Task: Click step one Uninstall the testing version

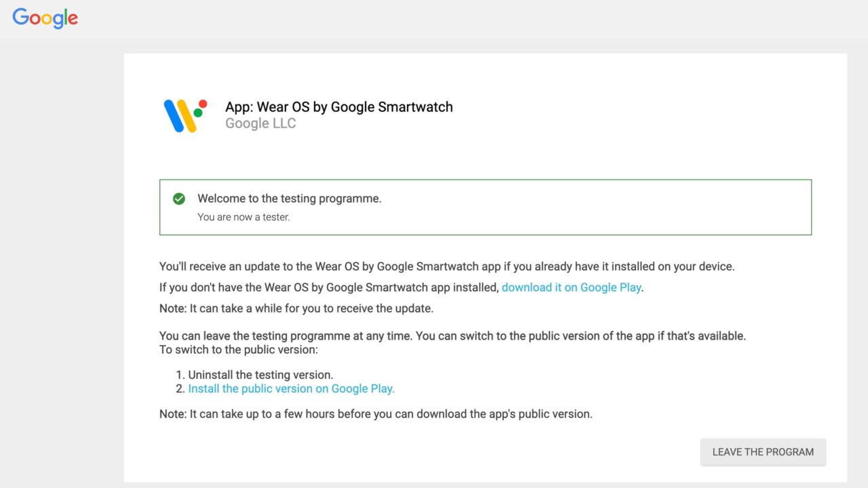Action: pos(258,374)
